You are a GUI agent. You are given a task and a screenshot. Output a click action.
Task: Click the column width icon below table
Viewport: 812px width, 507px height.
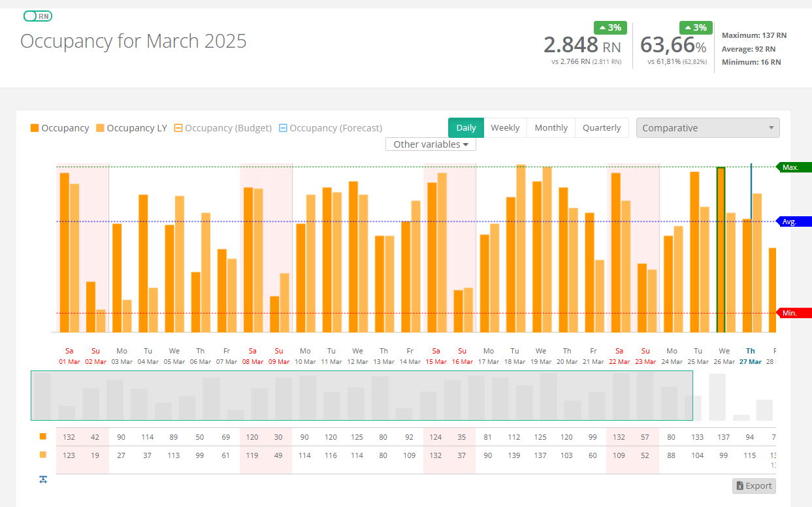(43, 480)
